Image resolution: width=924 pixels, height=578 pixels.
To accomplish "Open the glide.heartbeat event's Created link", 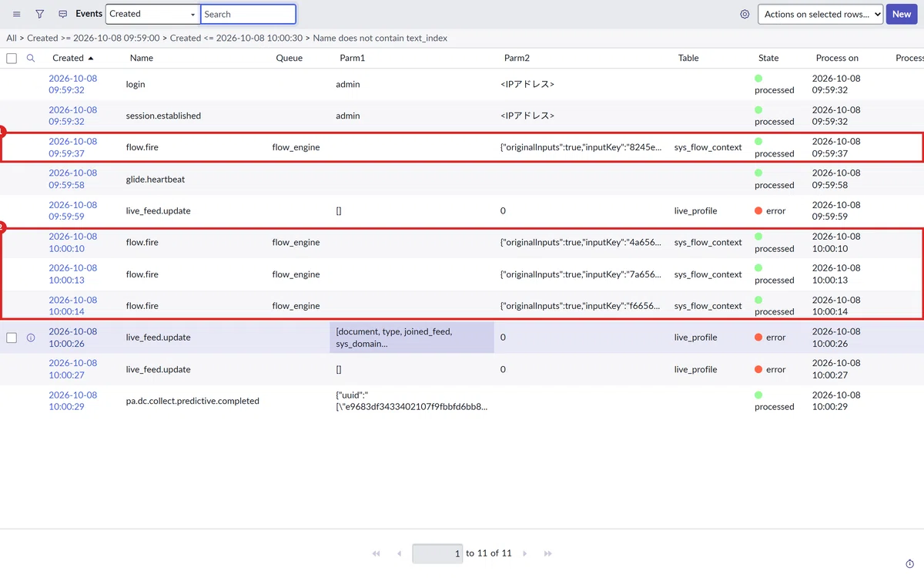I will coord(73,179).
